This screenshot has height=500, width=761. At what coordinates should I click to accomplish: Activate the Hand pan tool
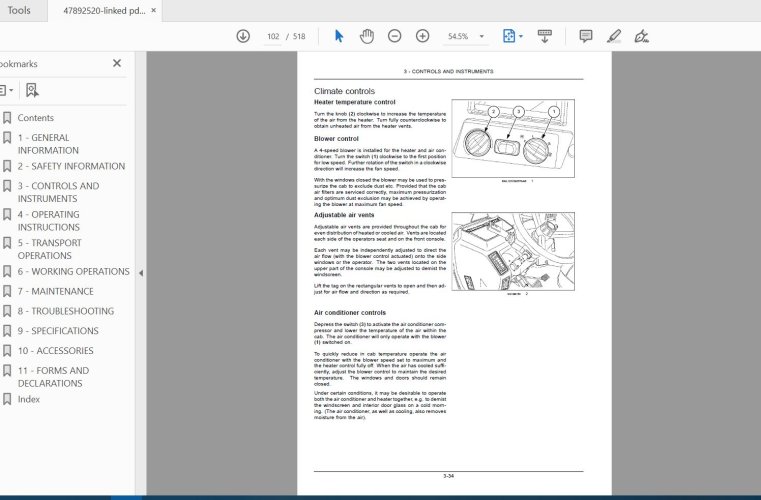[x=367, y=36]
